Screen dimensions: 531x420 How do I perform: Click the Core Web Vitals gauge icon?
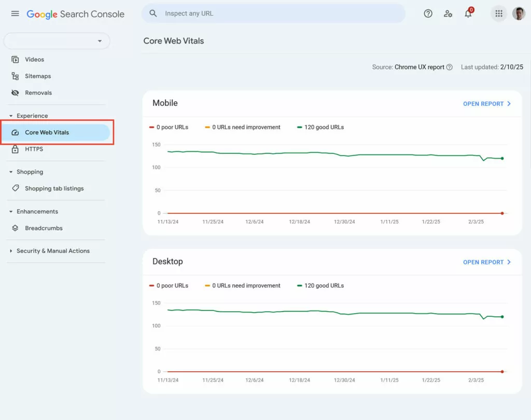coord(15,132)
